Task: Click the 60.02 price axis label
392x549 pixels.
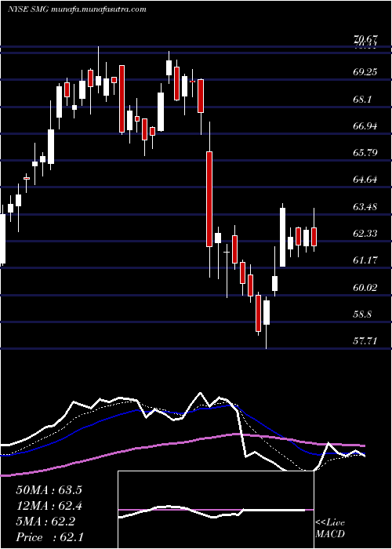Action: tap(365, 288)
